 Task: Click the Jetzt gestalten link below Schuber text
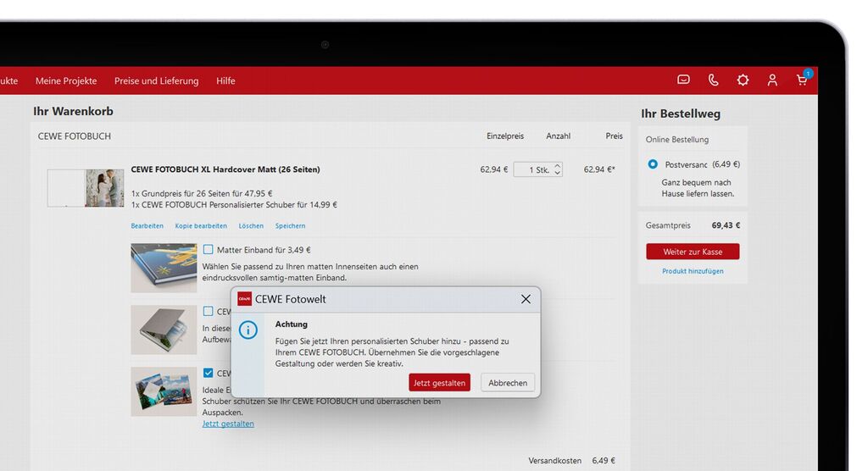(x=228, y=424)
